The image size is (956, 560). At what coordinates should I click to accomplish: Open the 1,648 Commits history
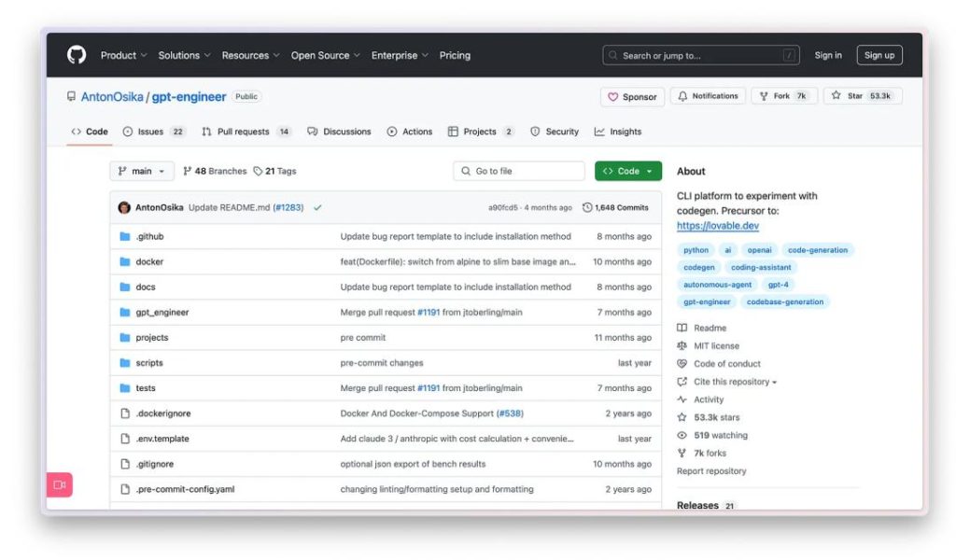pyautogui.click(x=615, y=207)
